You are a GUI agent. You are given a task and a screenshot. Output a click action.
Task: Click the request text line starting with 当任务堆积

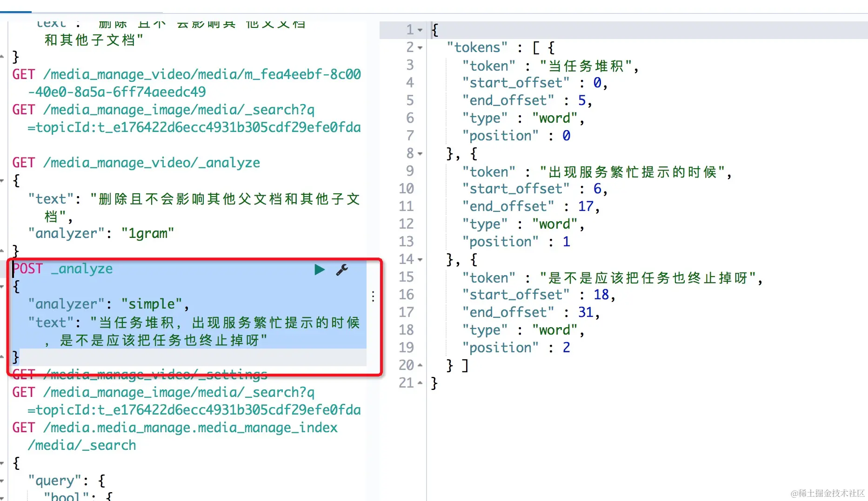[194, 322]
